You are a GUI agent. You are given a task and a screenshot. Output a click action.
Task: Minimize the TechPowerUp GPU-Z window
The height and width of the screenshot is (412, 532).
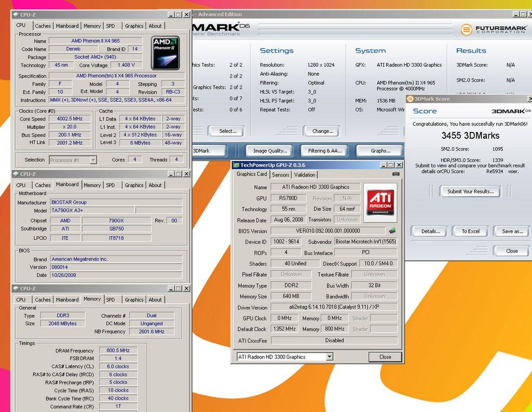[x=384, y=165]
